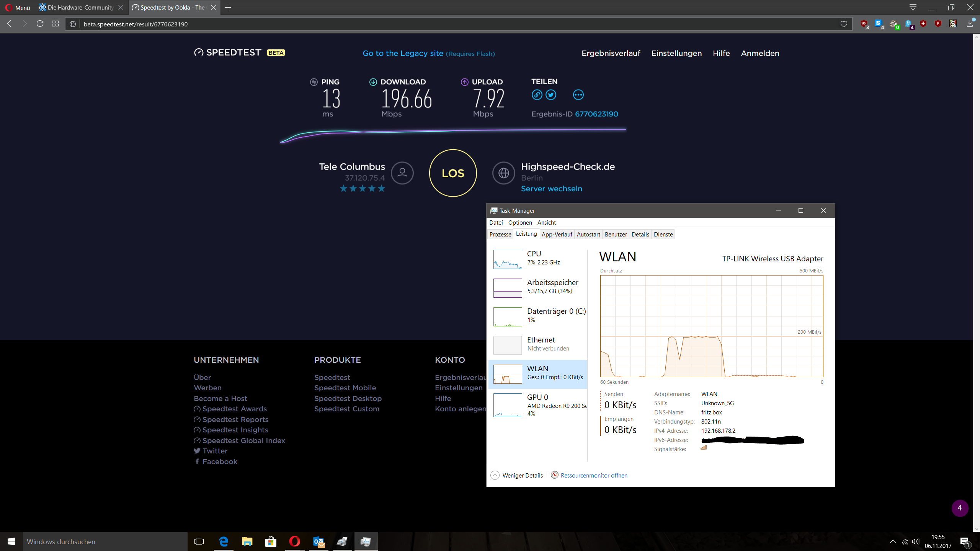Add page to bookmarks heart icon
This screenshot has width=980, height=551.
click(x=844, y=24)
